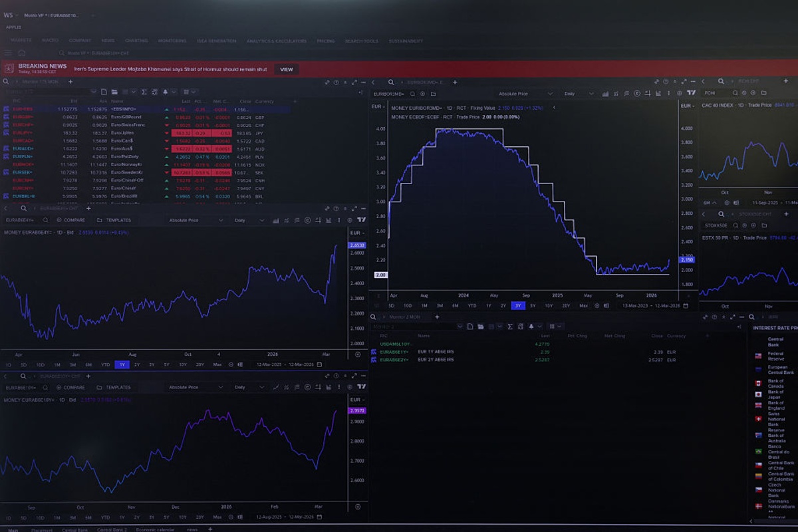Open Daily interval dropdown in EURAB6E4Y chart
The height and width of the screenshot is (532, 798).
pos(249,220)
